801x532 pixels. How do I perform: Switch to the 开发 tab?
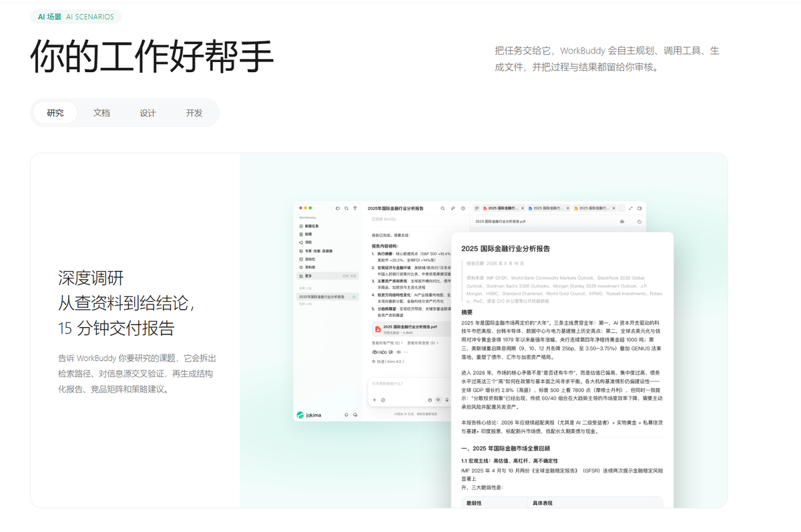194,113
